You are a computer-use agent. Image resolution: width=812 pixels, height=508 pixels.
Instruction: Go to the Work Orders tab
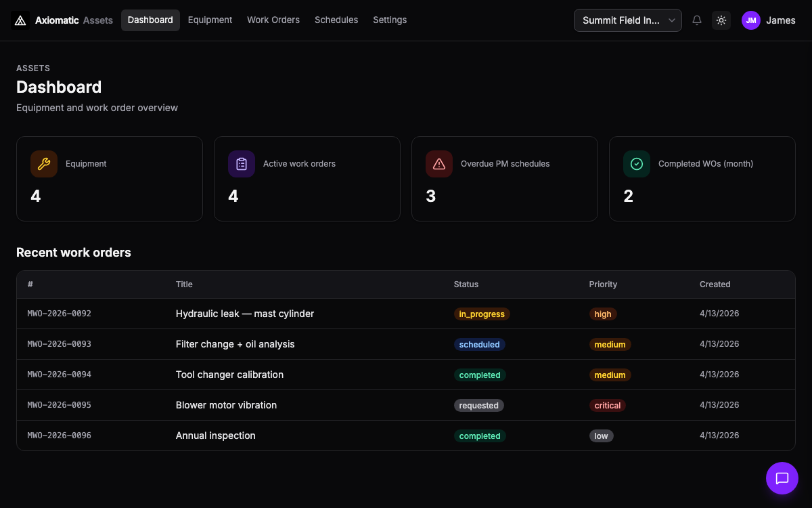273,20
